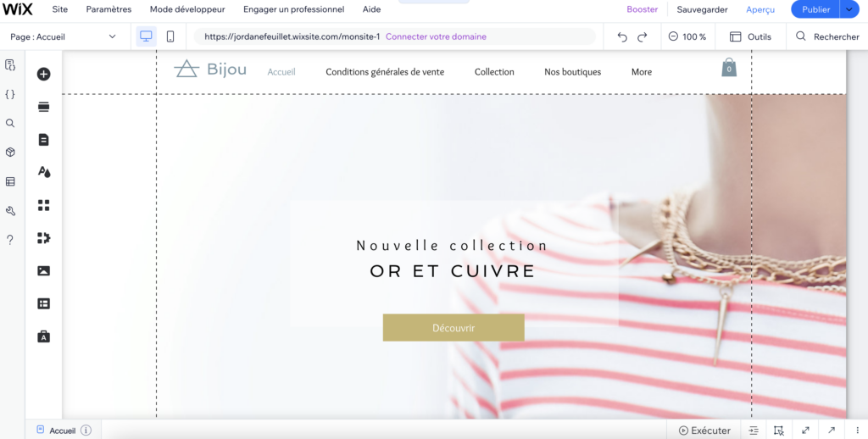The width and height of the screenshot is (868, 439).
Task: Open the Theme design droplet icon
Action: (44, 172)
